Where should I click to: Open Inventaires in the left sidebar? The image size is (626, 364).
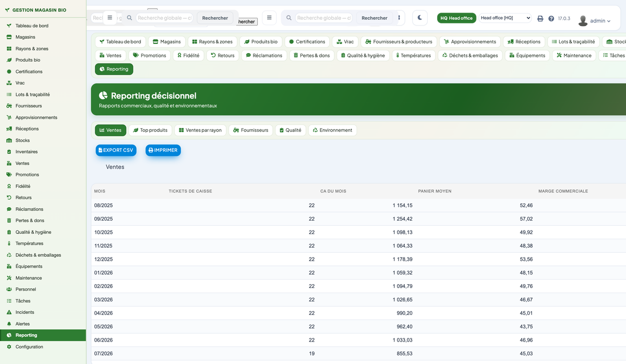click(43, 152)
